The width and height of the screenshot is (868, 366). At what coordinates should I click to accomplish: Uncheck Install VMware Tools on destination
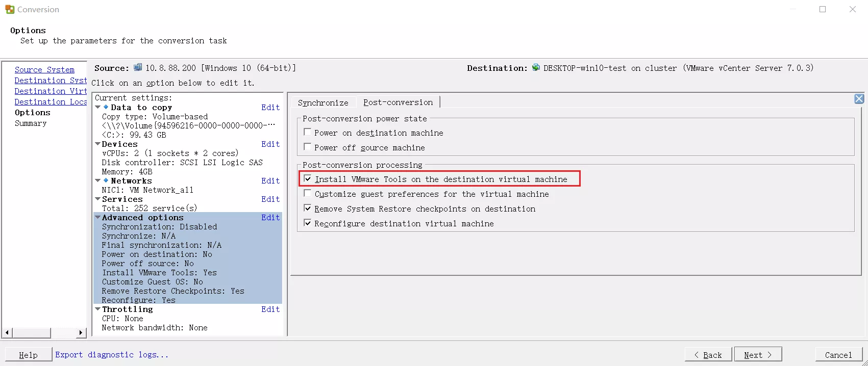pos(308,178)
